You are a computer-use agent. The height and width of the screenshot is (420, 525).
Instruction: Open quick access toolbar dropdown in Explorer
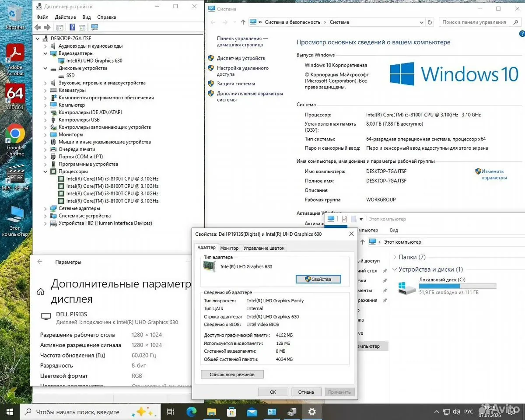tap(361, 219)
